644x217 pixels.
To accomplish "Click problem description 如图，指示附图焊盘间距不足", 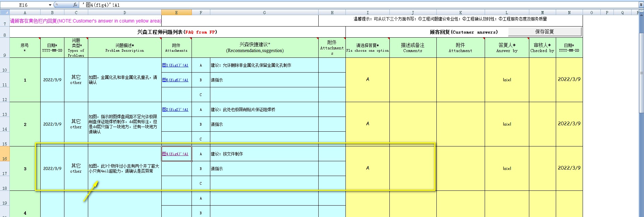I will (125, 124).
